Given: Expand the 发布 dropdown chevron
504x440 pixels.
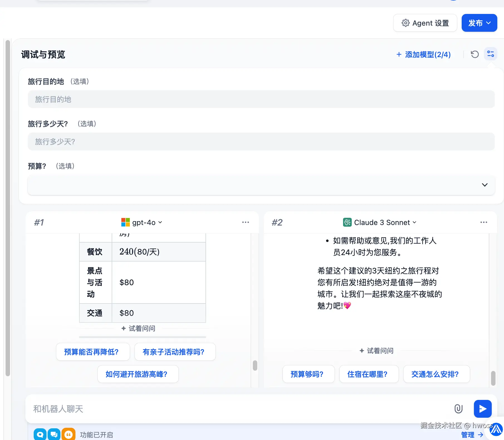Looking at the screenshot, I should [488, 23].
